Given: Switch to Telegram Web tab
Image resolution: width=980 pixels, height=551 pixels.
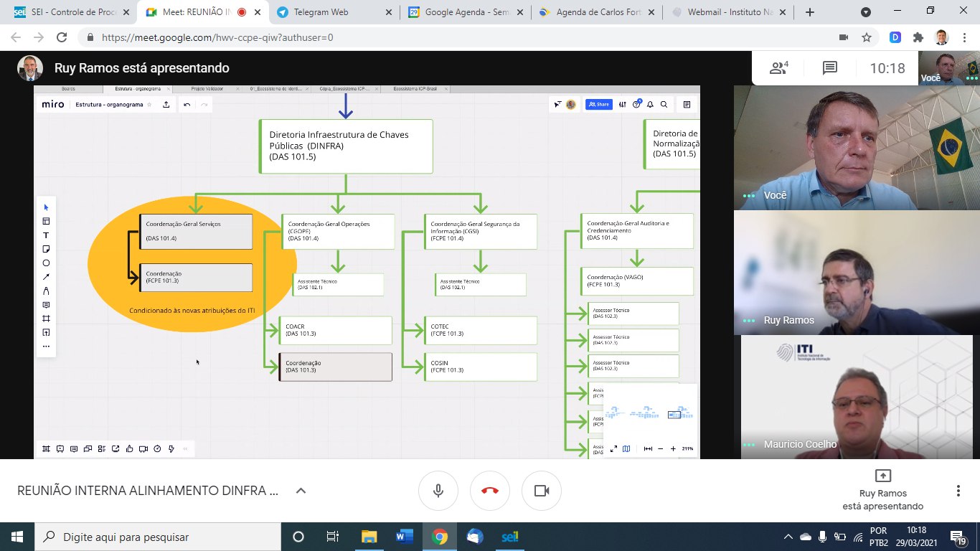Looking at the screenshot, I should click(x=334, y=12).
